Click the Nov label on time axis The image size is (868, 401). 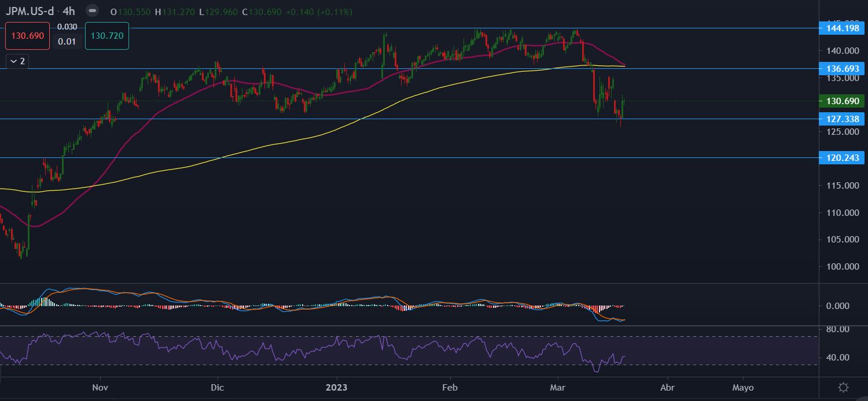100,387
